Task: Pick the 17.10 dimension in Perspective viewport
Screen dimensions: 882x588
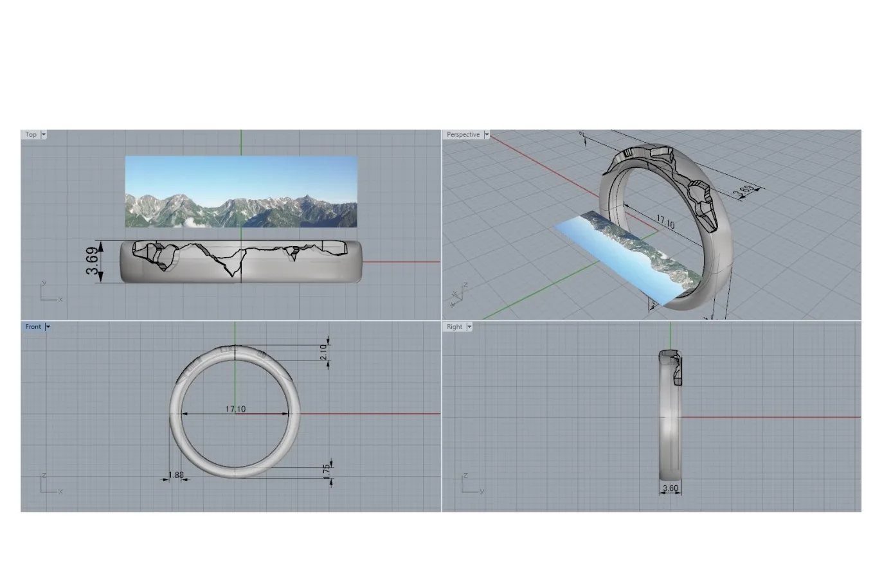Action: (x=665, y=223)
